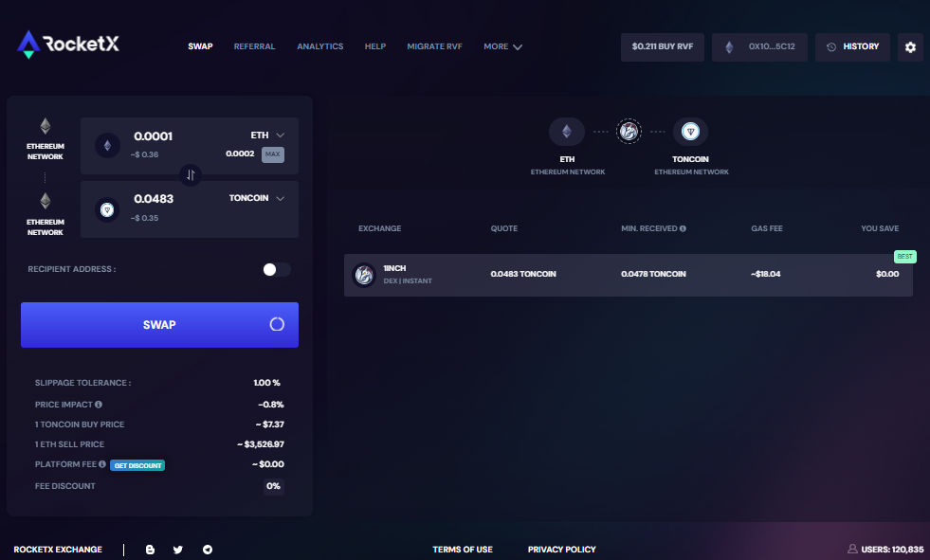Screen dimensions: 930x560
Task: Click the clock icon on History button
Action: coord(831,46)
